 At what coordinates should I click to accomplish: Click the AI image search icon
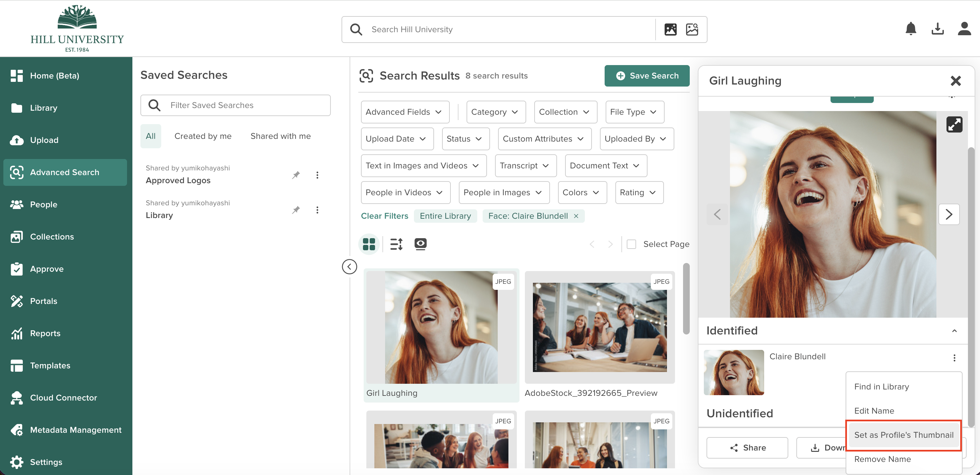coord(670,29)
